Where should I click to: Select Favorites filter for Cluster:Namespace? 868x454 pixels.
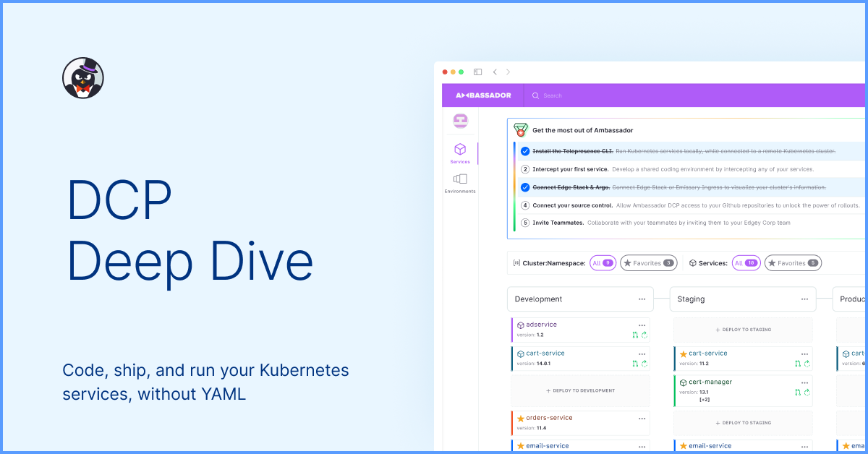[x=649, y=263]
